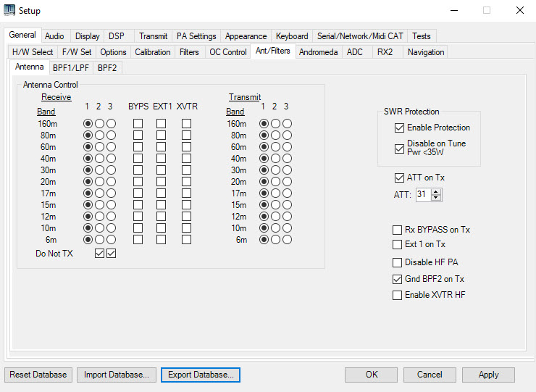536x392 pixels.
Task: Decrease ATT value with down arrow
Action: click(x=436, y=198)
